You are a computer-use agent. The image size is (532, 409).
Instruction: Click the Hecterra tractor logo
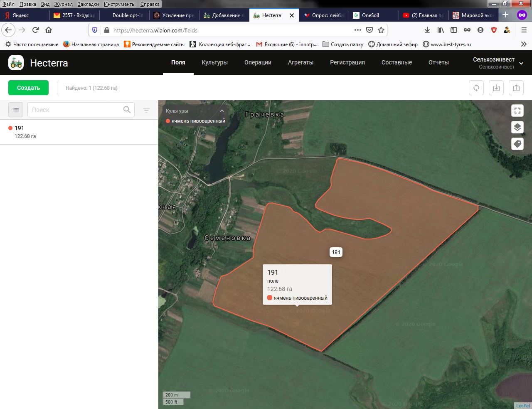(16, 63)
